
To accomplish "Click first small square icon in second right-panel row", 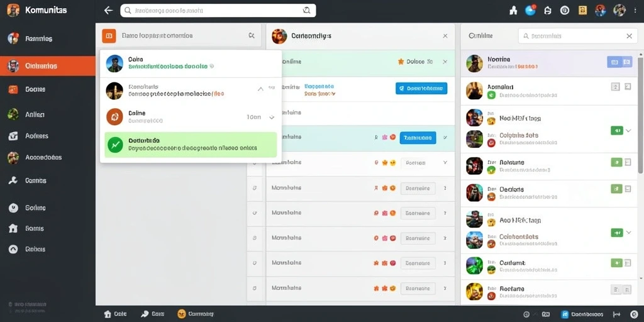I will point(615,86).
